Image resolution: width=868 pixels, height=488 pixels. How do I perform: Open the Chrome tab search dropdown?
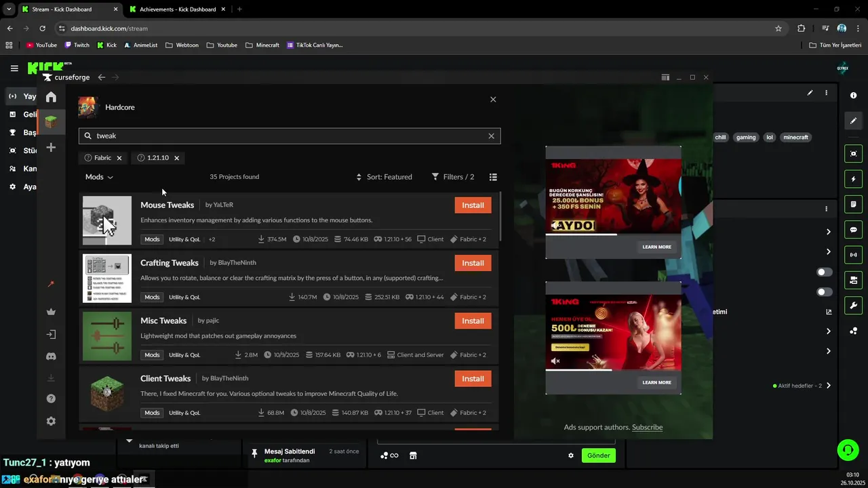9,9
